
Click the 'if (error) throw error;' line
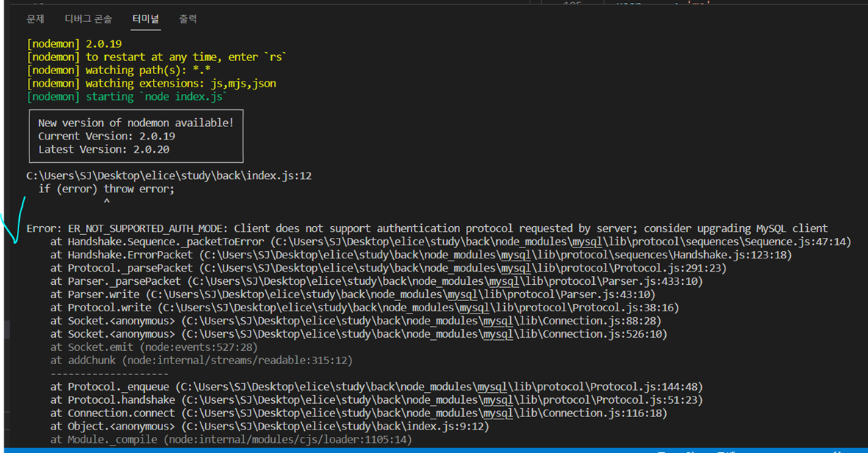tap(107, 189)
